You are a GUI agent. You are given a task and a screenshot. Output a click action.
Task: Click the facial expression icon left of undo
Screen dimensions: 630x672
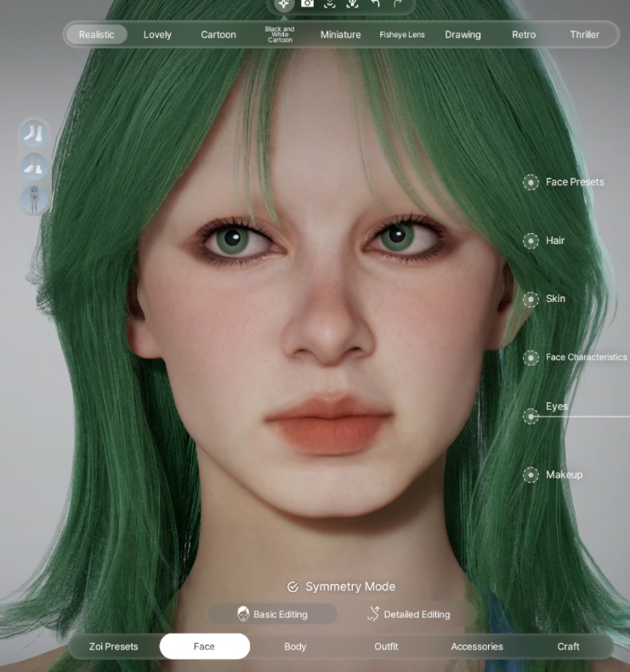pos(352,4)
